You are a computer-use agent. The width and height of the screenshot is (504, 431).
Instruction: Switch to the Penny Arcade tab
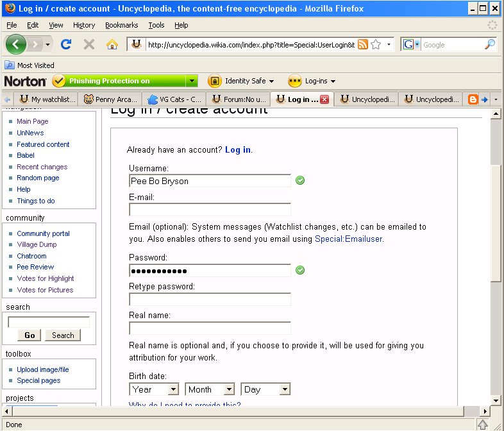[111, 99]
